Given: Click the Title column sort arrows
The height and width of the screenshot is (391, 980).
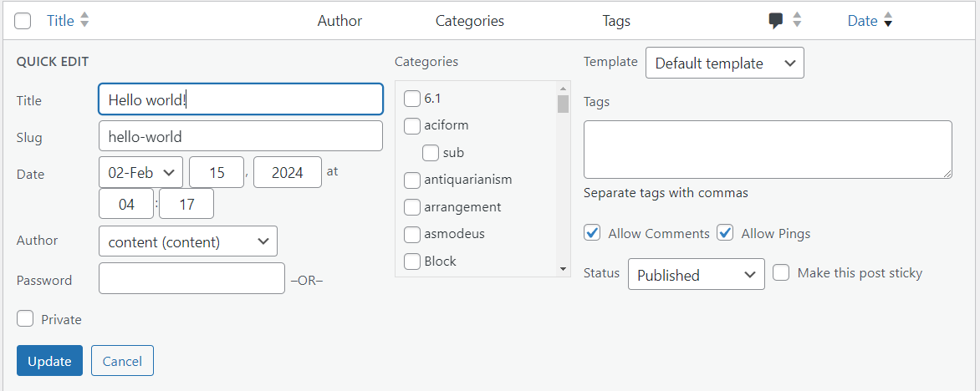Looking at the screenshot, I should click(x=84, y=21).
